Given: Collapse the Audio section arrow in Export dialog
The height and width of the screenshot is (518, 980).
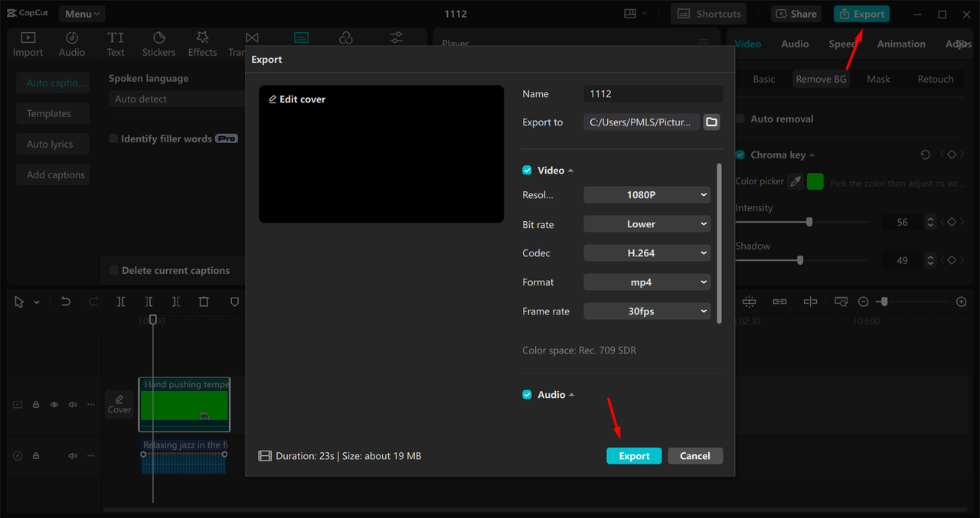Looking at the screenshot, I should [x=572, y=395].
